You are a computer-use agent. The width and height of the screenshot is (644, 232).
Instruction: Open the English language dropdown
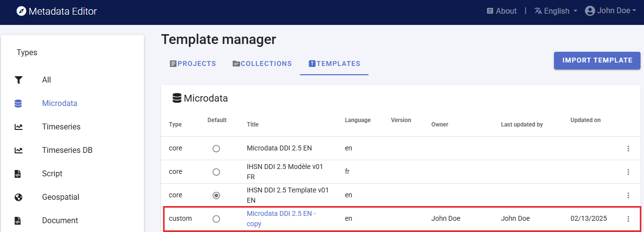point(556,11)
